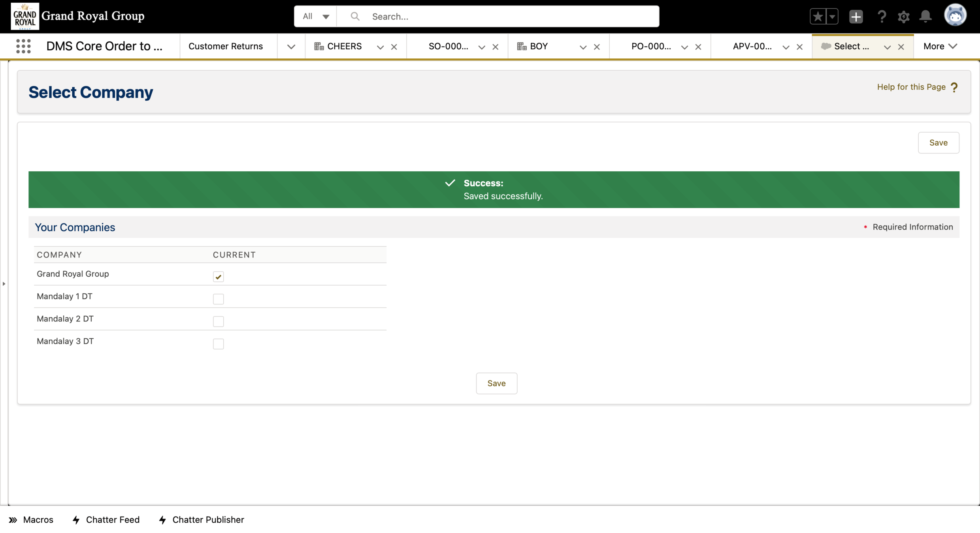Uncheck the Grand Royal Group checkbox

[x=218, y=276]
